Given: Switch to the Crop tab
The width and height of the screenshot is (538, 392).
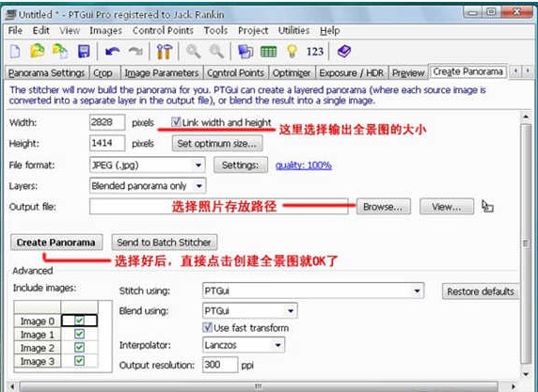Looking at the screenshot, I should click(x=104, y=72).
